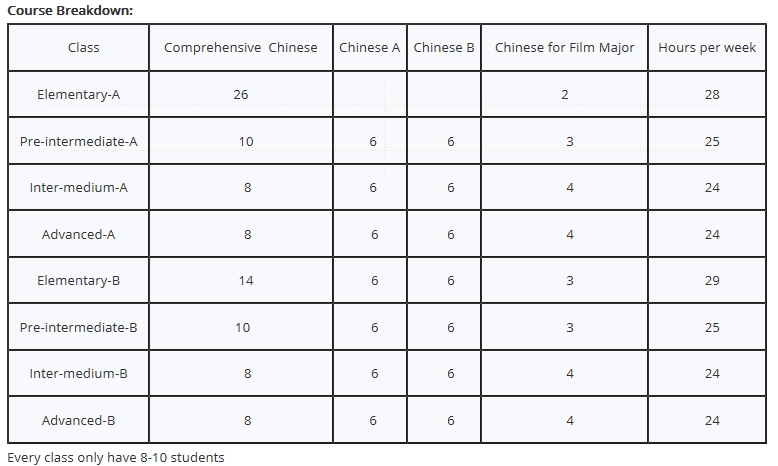This screenshot has height=466, width=778.
Task: Select Elementary-B's 14 Comprehensive Chinese hours
Action: point(246,281)
